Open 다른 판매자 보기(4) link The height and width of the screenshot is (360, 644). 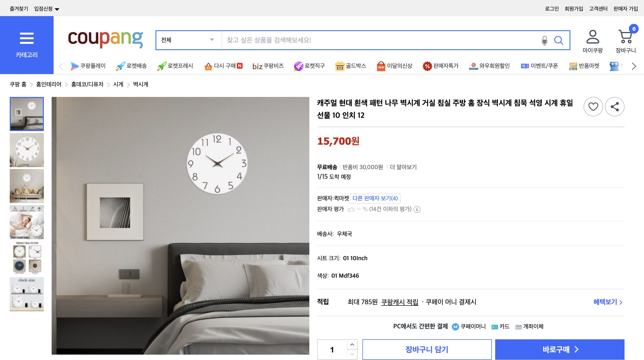tap(375, 198)
